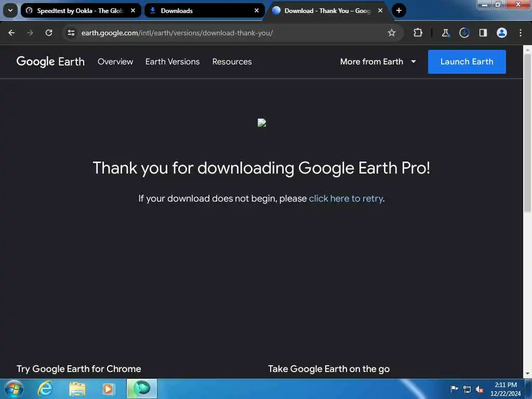Screen dimensions: 532x399
Task: Expand More from Earth dropdown
Action: (x=378, y=62)
